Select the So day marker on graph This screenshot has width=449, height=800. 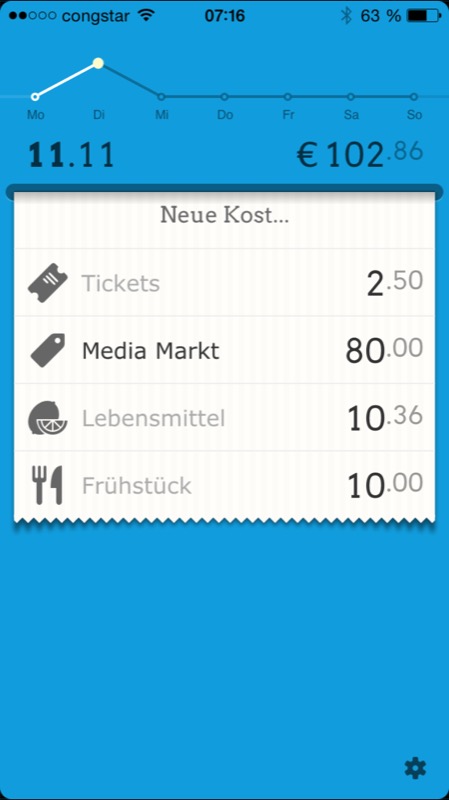click(x=414, y=96)
